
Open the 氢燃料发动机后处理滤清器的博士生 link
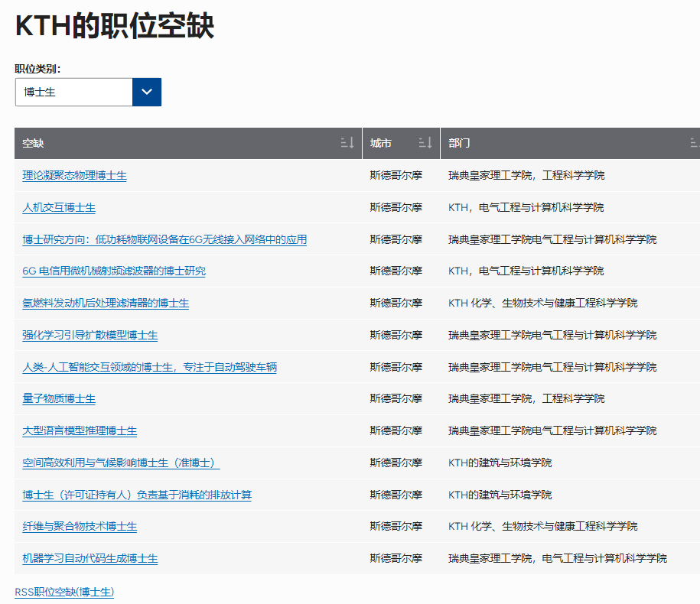[x=106, y=303]
